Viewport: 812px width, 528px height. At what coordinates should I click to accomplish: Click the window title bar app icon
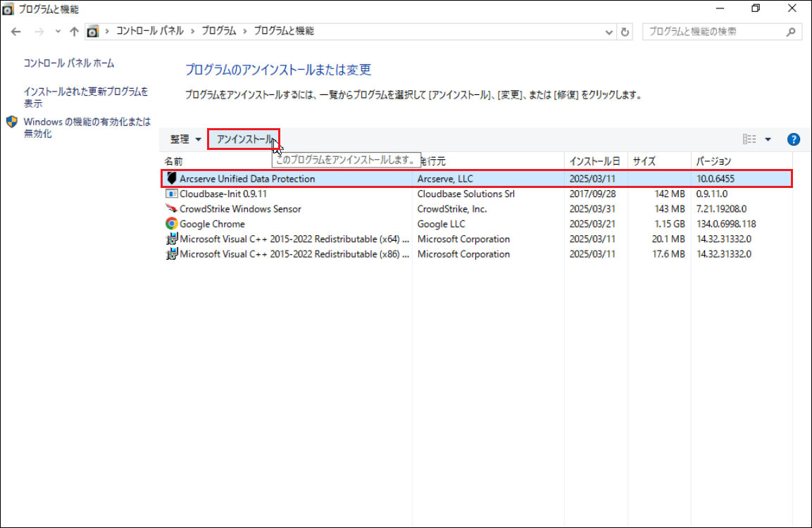click(8, 8)
